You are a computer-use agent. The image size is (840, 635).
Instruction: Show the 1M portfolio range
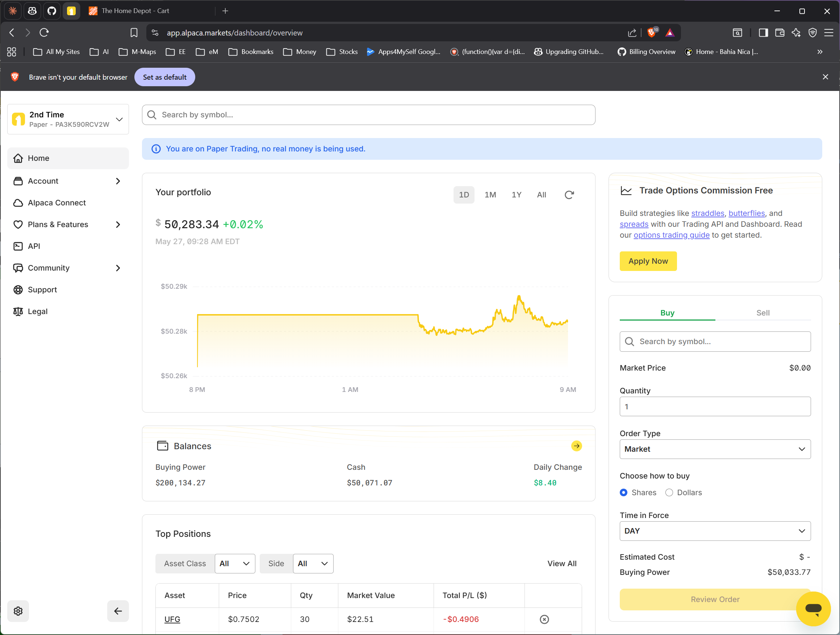490,195
